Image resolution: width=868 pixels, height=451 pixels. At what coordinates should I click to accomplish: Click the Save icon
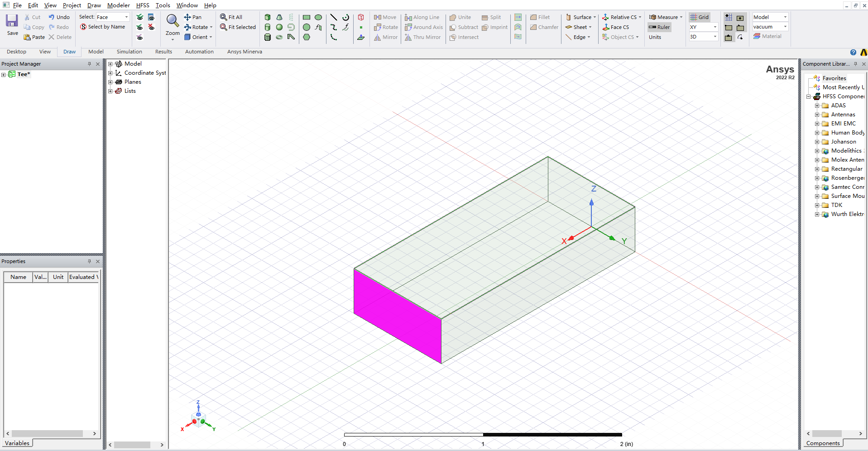pyautogui.click(x=12, y=21)
